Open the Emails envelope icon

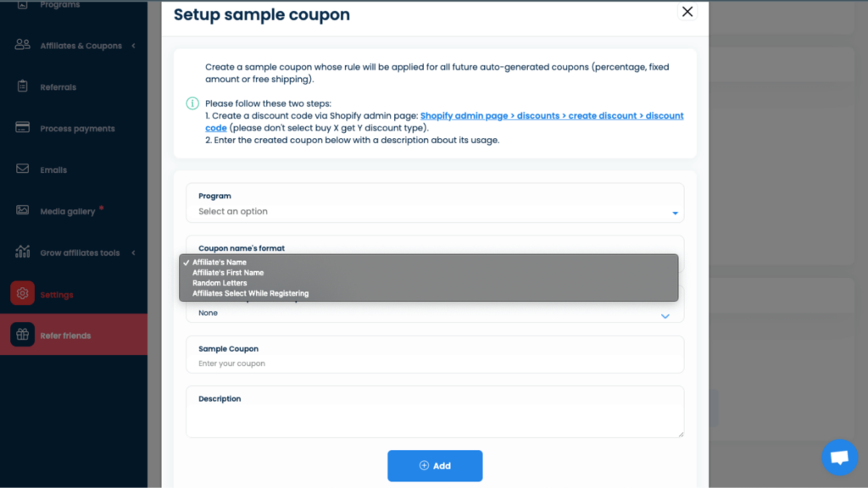(x=22, y=169)
